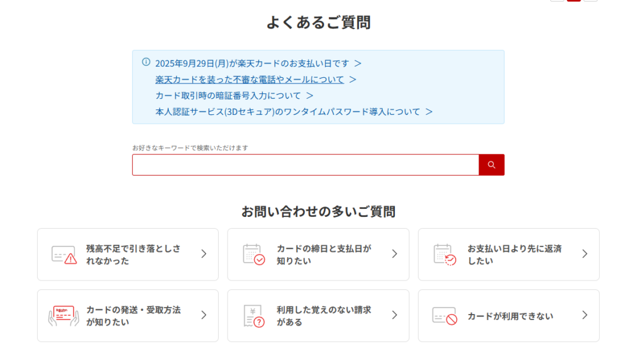Click the keyword search input field
The width and height of the screenshot is (633, 364).
305,165
